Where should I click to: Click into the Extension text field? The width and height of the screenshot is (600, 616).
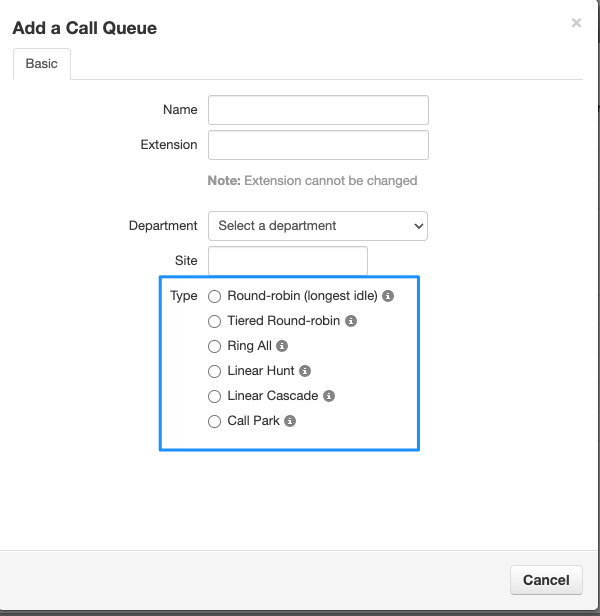coord(318,145)
